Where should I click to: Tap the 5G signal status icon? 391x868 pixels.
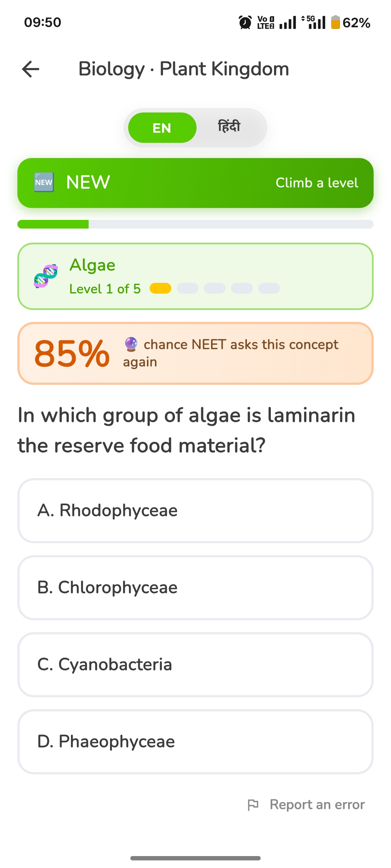point(314,22)
